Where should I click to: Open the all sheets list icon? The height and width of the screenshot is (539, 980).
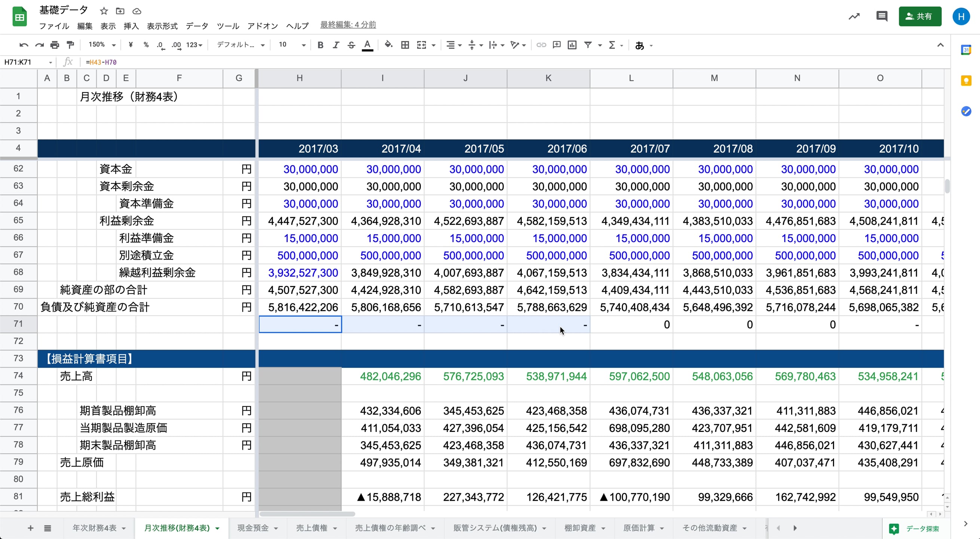click(48, 528)
